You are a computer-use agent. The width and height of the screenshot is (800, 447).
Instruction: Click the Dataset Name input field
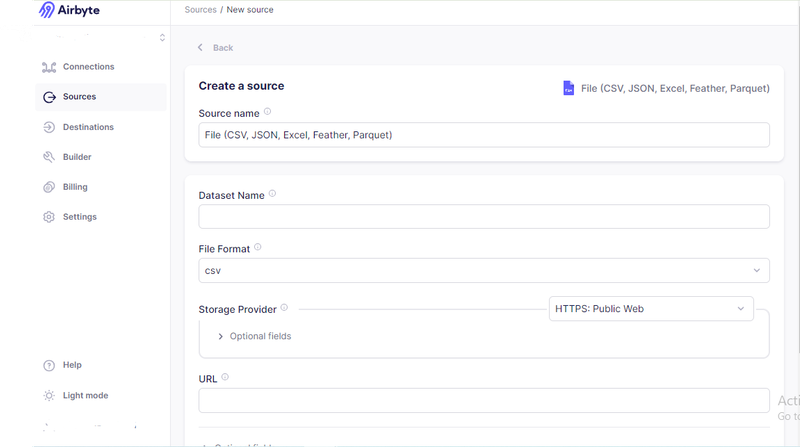pyautogui.click(x=484, y=217)
